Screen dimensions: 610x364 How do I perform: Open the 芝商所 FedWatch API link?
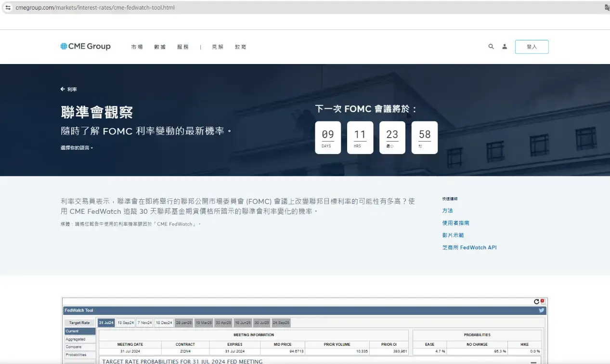click(x=469, y=247)
